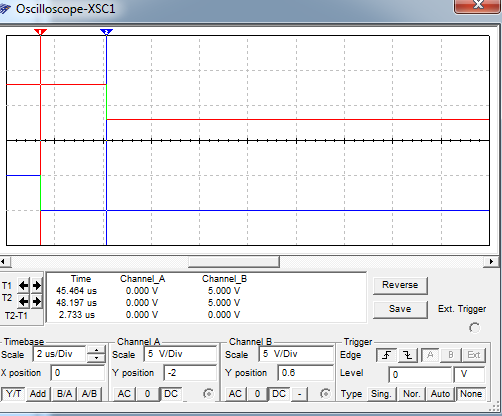Click Channel B Scale field

pyautogui.click(x=296, y=354)
